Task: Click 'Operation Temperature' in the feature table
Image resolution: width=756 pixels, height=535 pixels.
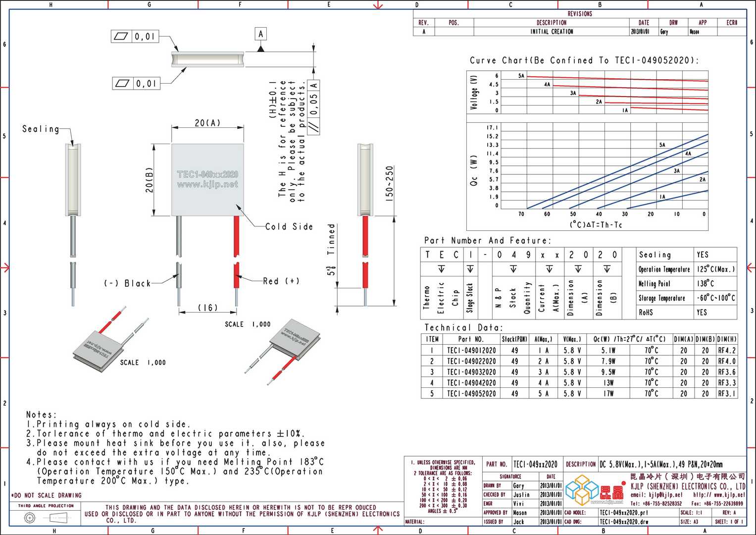Action: [664, 269]
